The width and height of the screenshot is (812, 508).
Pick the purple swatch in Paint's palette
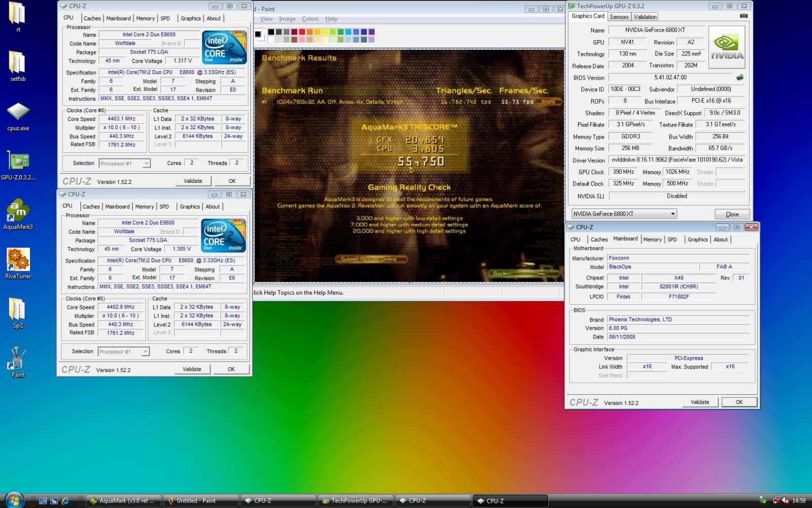click(371, 32)
